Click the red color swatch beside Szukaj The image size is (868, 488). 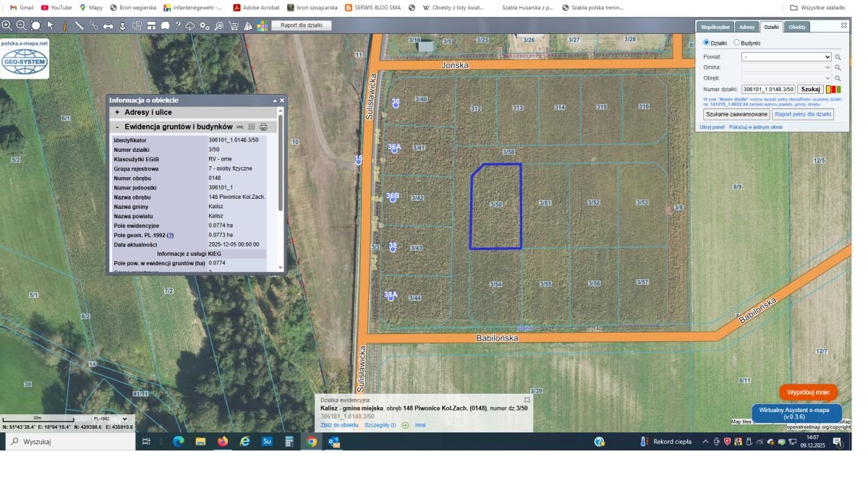point(833,88)
